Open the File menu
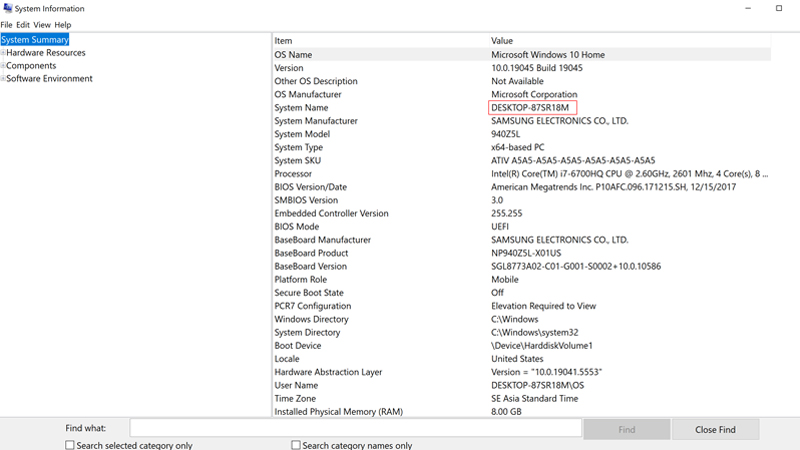The width and height of the screenshot is (800, 450). (x=7, y=24)
